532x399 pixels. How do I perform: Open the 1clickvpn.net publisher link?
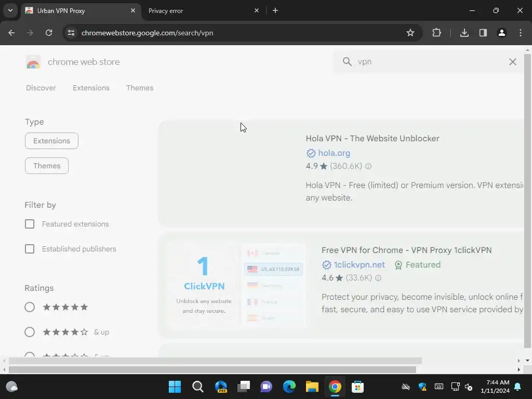[360, 265]
